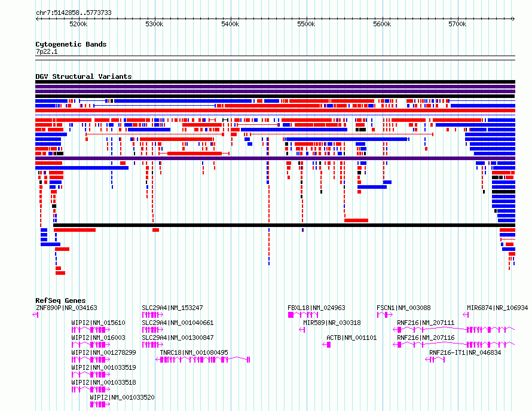
Task: Click the FBXL18|NM_024963 label
Action: tap(316, 308)
